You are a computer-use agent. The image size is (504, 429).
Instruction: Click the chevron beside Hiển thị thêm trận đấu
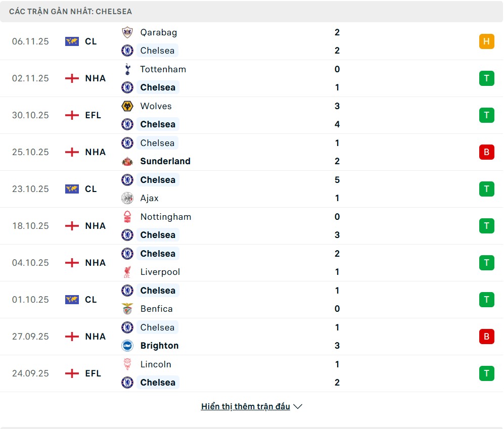coord(298,406)
